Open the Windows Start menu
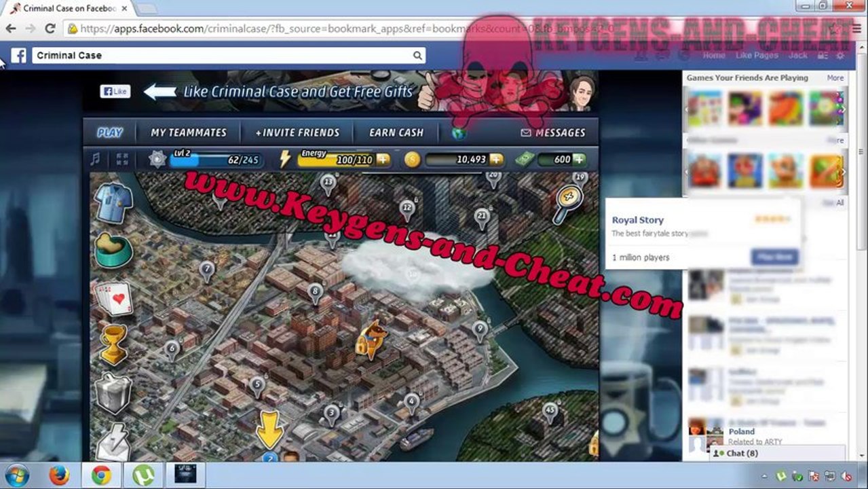868x489 pixels. (x=16, y=475)
